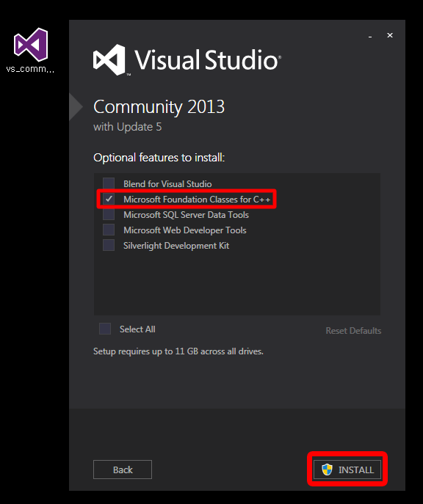The image size is (423, 504).
Task: Start setup with the INSTALL button
Action: coord(347,470)
